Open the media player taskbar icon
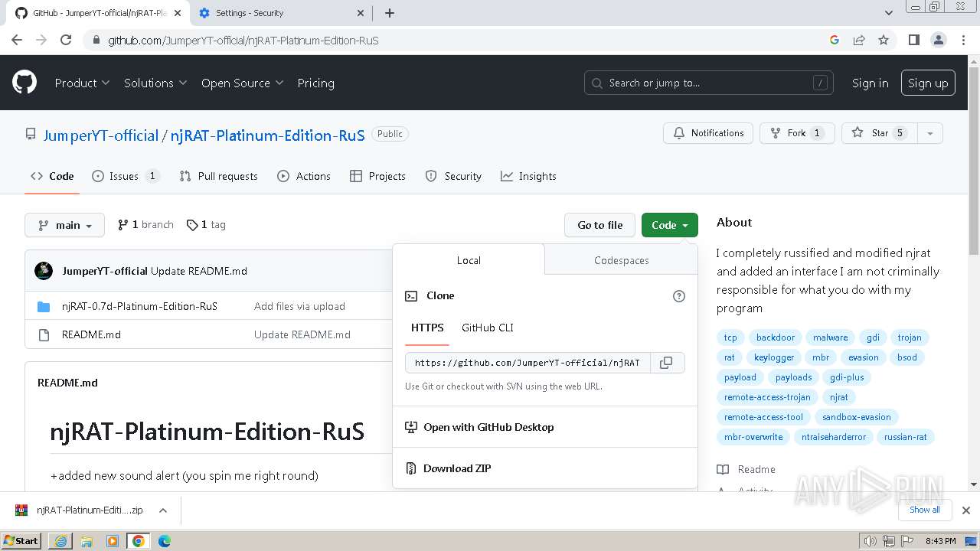The image size is (980, 551). click(x=113, y=541)
